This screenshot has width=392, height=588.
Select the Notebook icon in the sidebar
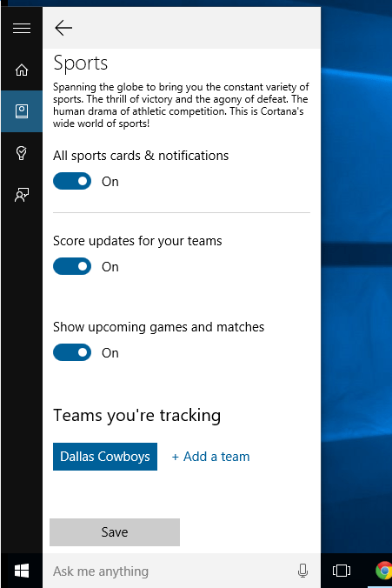(x=22, y=111)
